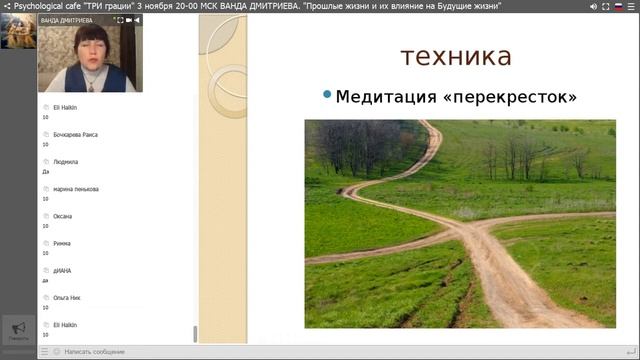Click the 'Написать сообщение' message field
Viewport: 640px width, 360px height.
[x=343, y=351]
